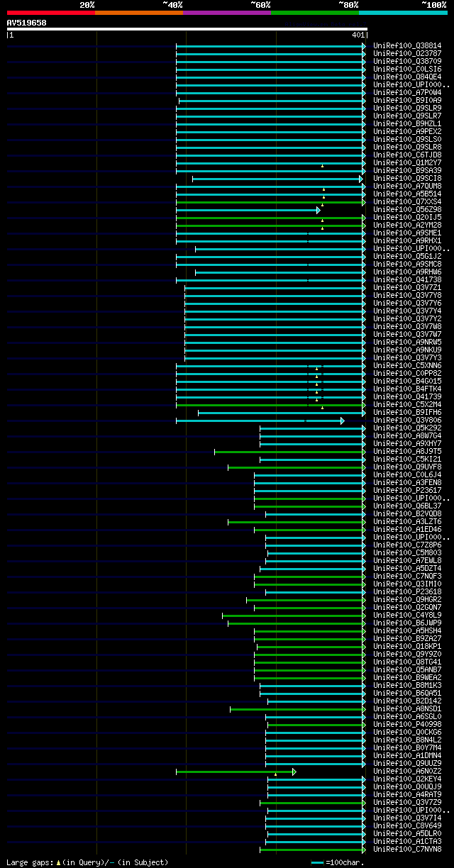Open hit UniRef100_C7NVN8
The width and height of the screenshot is (454, 868).
pos(407,850)
